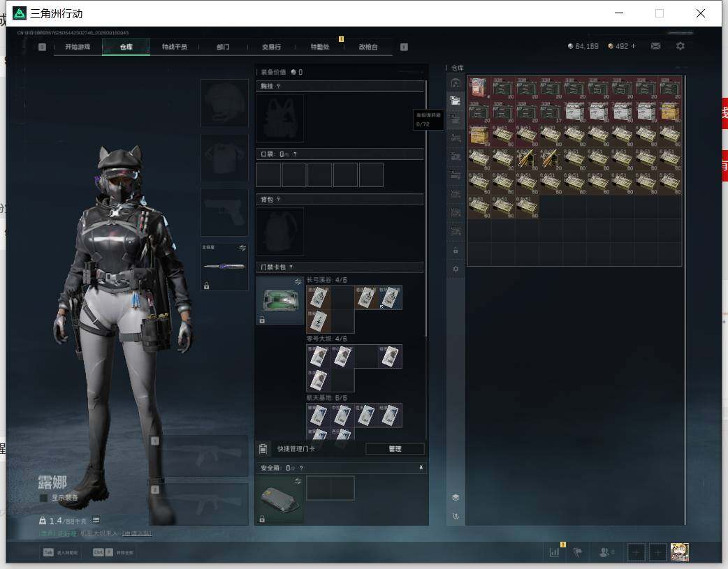Click the quick card management icon next to 快捷管理门卡
This screenshot has width=728, height=569.
[x=263, y=449]
